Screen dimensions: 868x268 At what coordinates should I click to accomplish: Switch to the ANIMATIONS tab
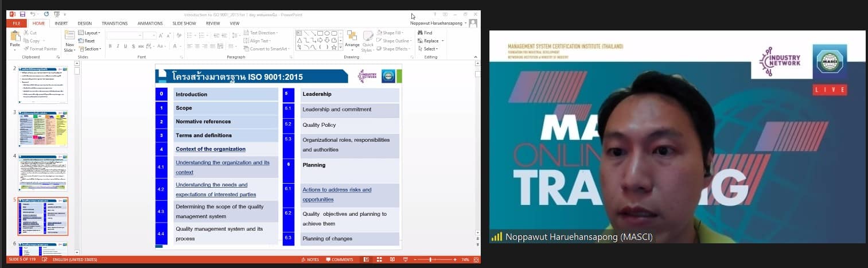coord(150,23)
